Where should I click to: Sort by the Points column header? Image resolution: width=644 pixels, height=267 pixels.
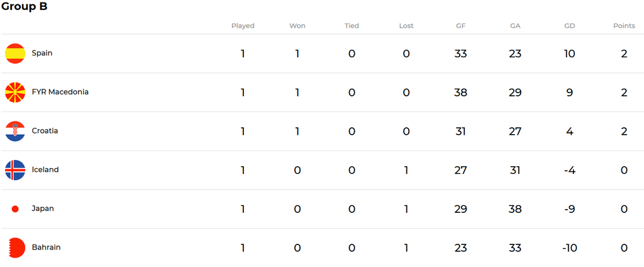[x=624, y=26]
